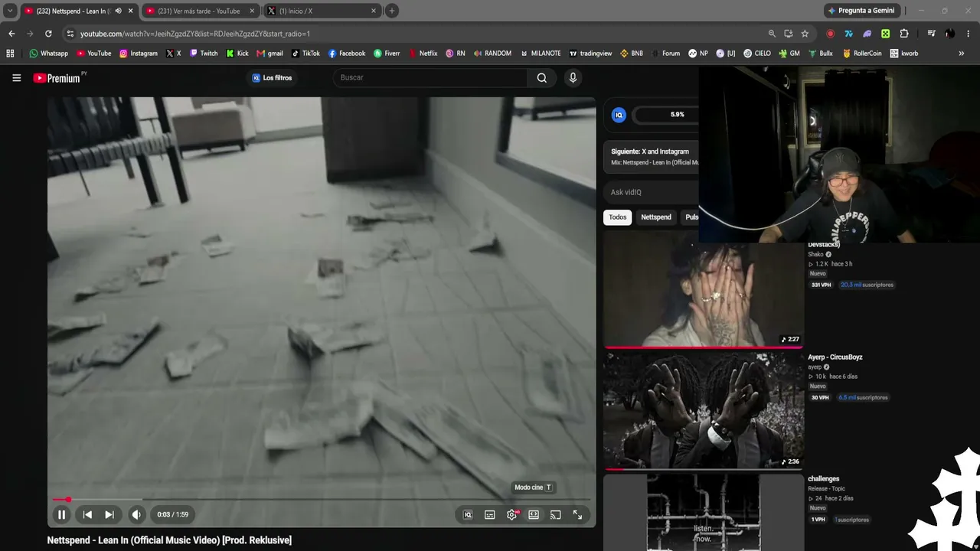Go to YouTube Premium home logo
This screenshot has height=551, width=980.
tap(57, 77)
